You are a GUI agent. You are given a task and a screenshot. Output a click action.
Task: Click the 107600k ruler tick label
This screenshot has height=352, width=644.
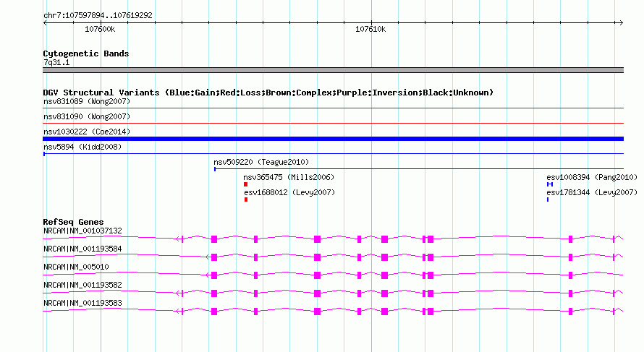100,29
